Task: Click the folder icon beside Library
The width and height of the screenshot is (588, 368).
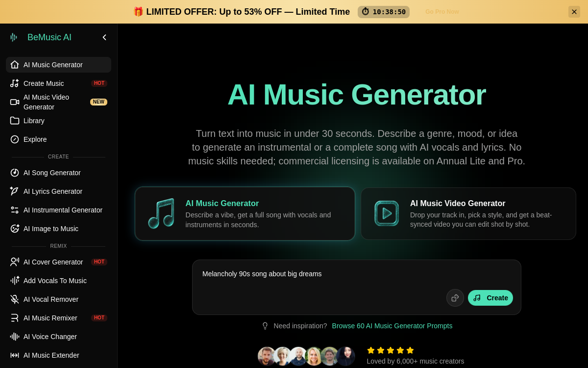Action: coord(15,121)
